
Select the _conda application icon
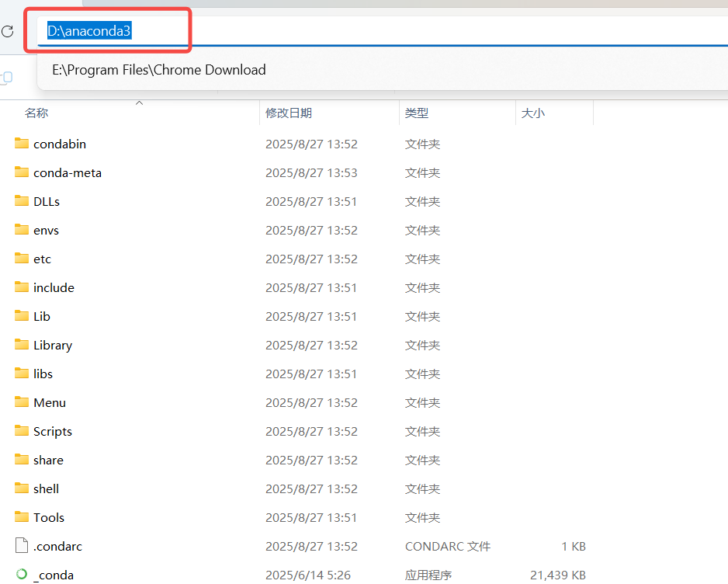22,574
